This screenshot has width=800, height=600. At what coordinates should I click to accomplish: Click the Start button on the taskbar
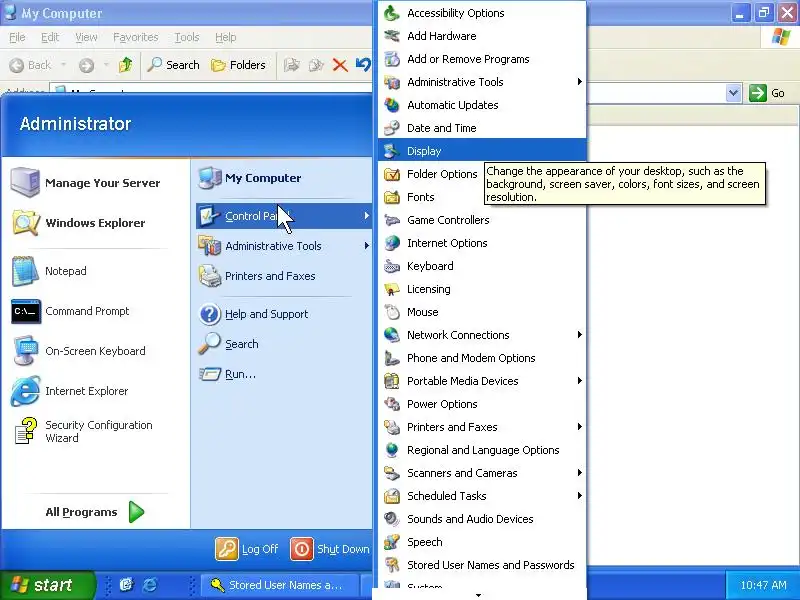(47, 585)
